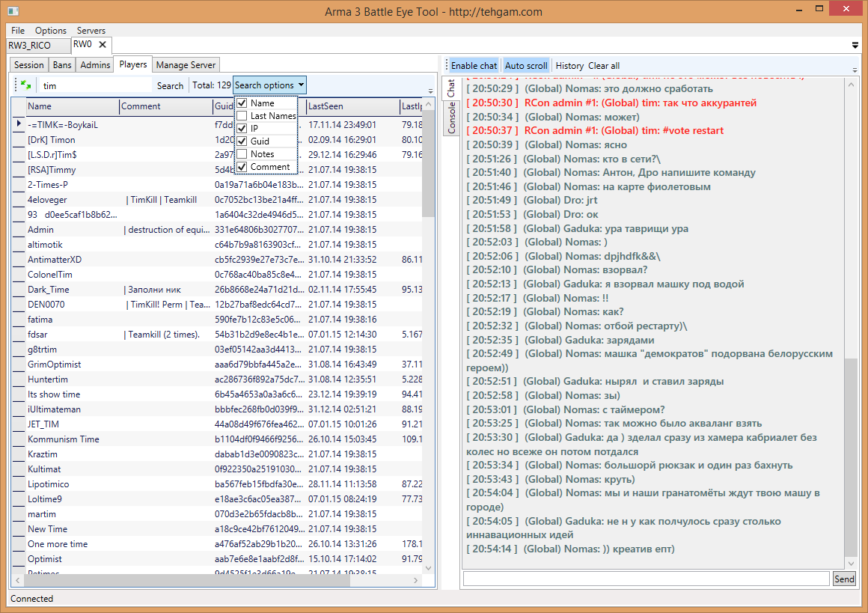
Task: Toggle the Enable chat button
Action: (x=474, y=65)
